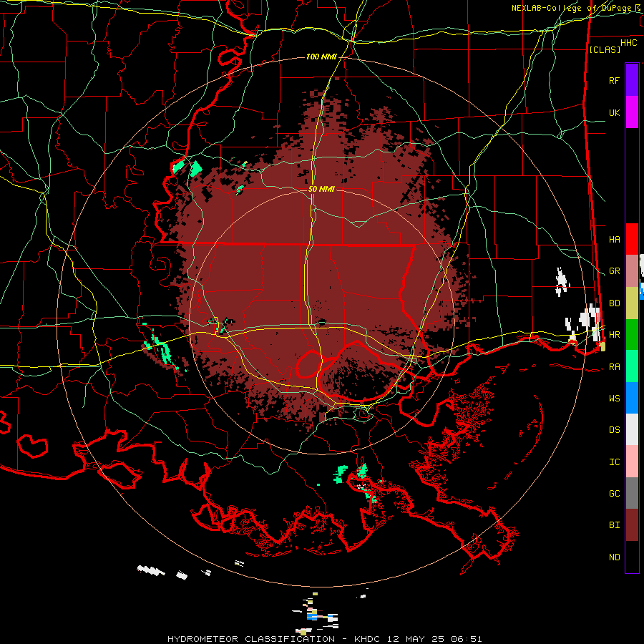This screenshot has width=644, height=644.
Task: Click the '[CLAS]' legend header
Action: 605,49
